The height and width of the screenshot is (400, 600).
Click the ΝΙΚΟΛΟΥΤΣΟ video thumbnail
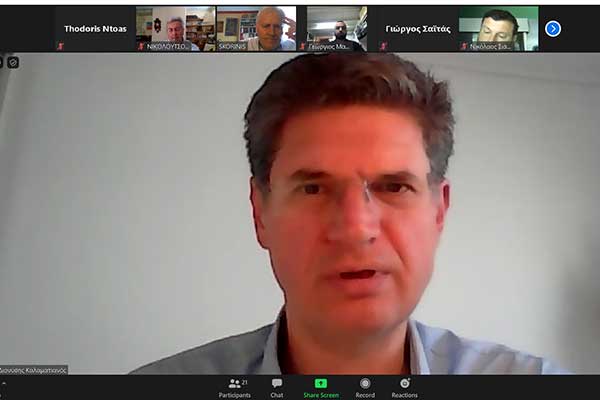[176, 27]
